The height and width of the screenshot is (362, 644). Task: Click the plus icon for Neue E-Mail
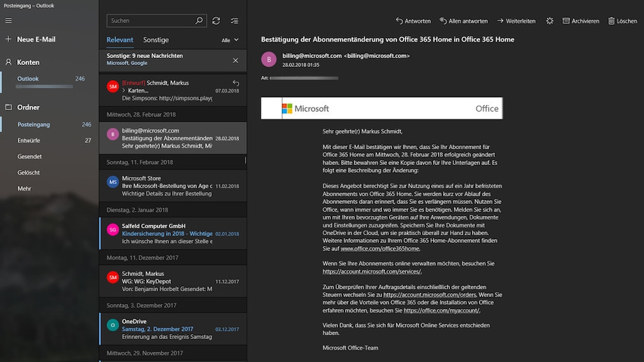click(8, 39)
